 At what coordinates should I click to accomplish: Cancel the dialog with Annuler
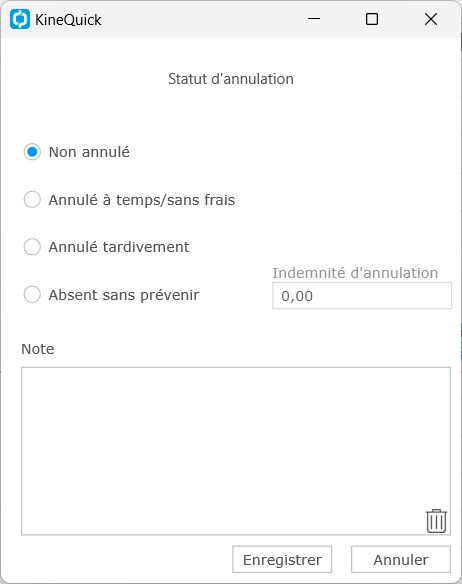click(401, 559)
